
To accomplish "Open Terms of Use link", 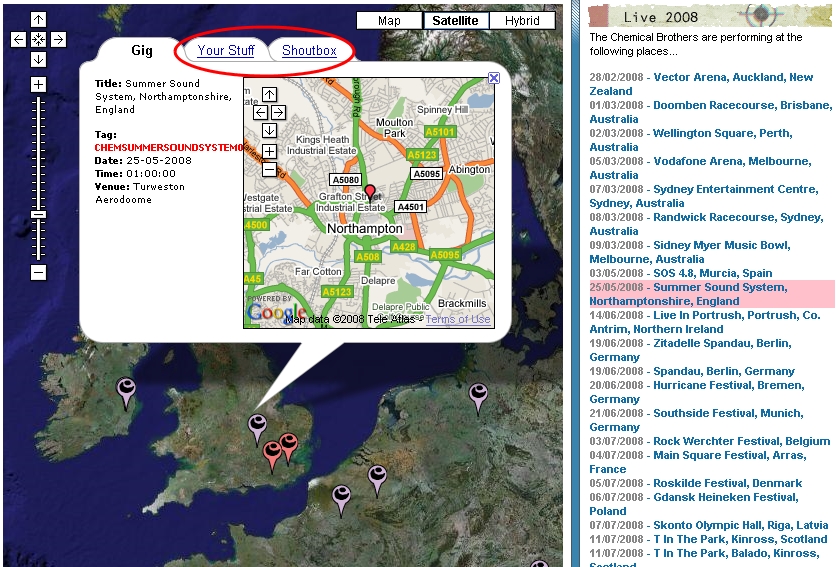I will [x=457, y=319].
